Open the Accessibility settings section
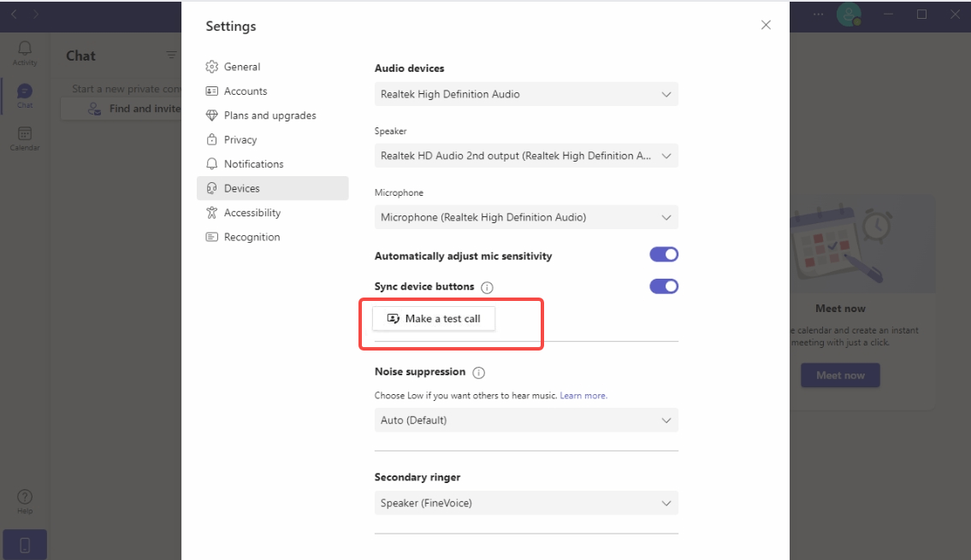The height and width of the screenshot is (560, 971). [x=252, y=212]
